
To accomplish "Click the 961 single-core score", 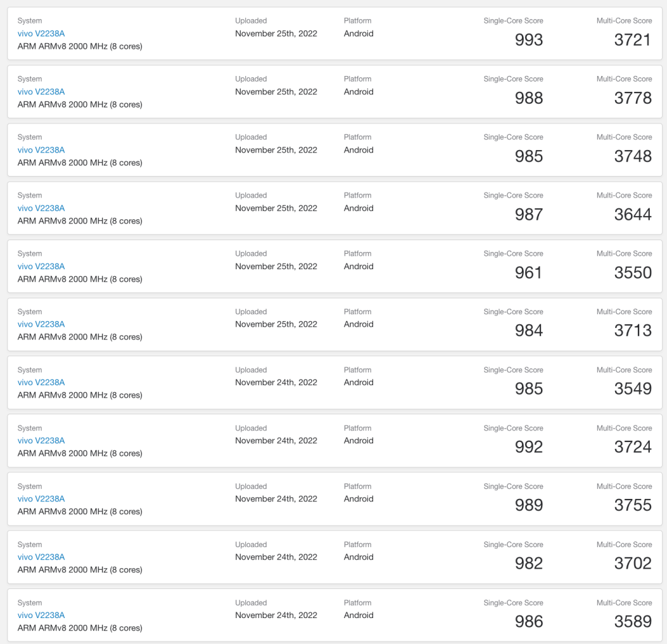I will pos(529,273).
